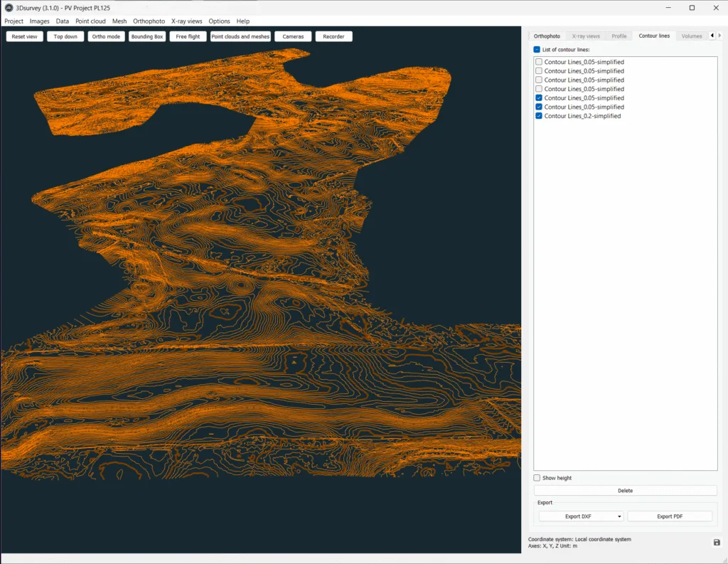Switch to Top down view
728x564 pixels.
click(65, 37)
